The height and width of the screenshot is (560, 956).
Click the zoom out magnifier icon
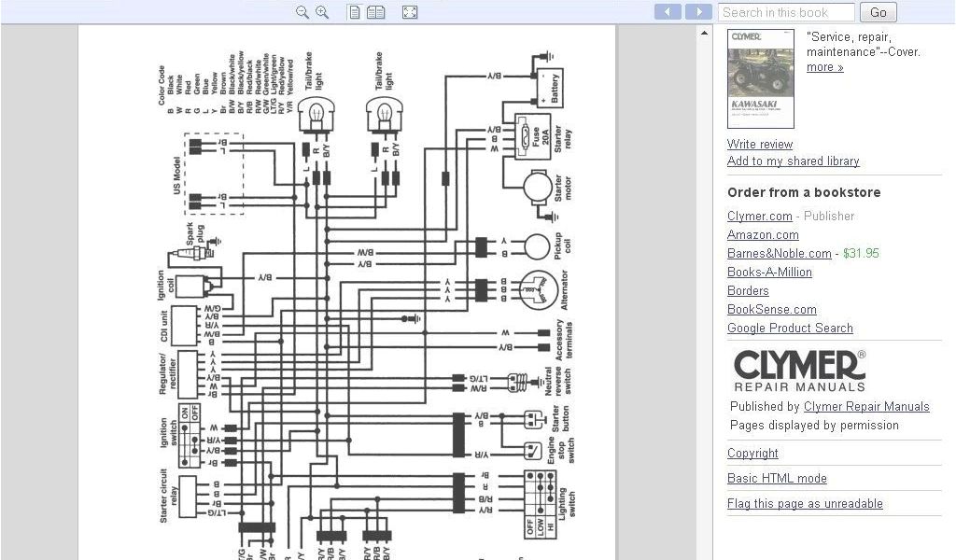[x=302, y=12]
